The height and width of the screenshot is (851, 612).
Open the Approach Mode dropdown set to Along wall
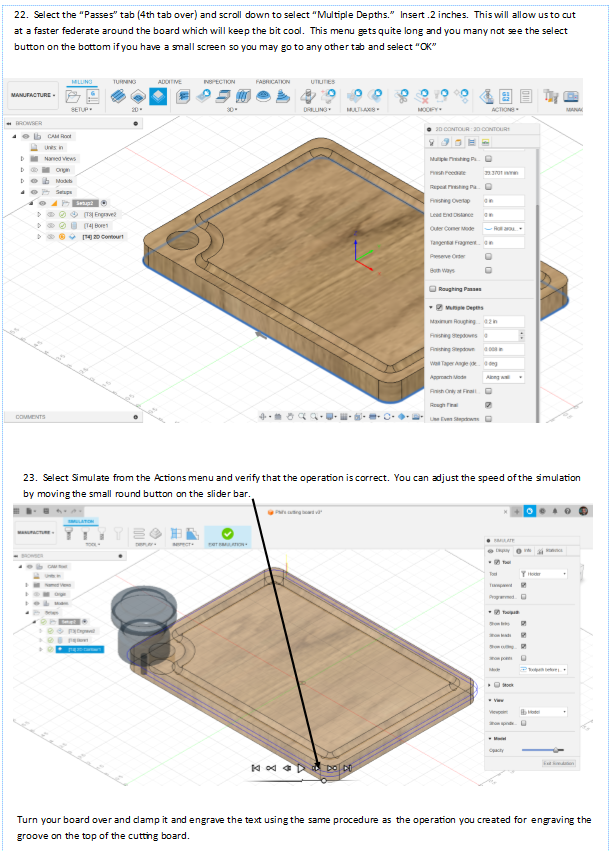[503, 377]
